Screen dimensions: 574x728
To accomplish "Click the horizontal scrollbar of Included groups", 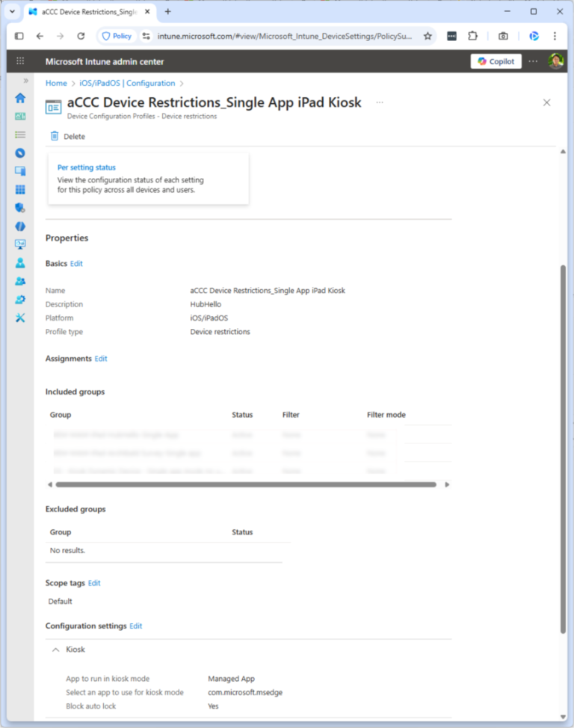I will [246, 484].
